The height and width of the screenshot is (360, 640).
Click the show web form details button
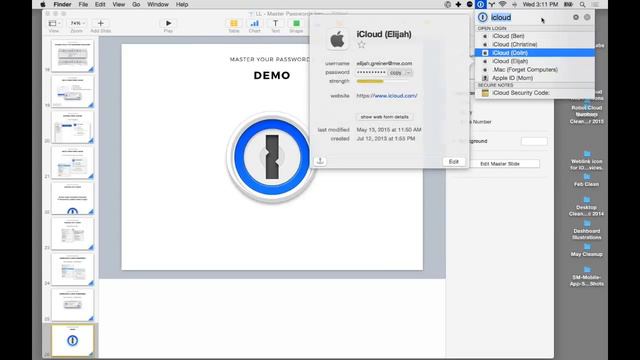384,117
